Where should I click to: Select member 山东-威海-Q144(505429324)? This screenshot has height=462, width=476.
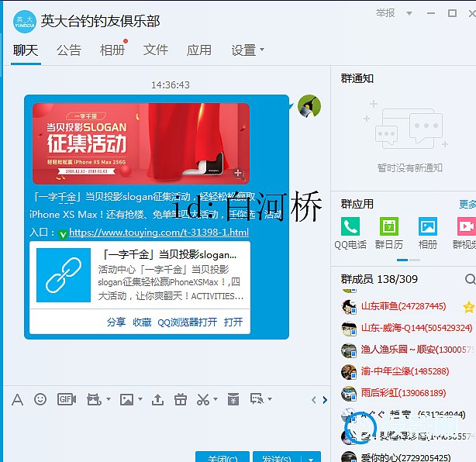416,328
